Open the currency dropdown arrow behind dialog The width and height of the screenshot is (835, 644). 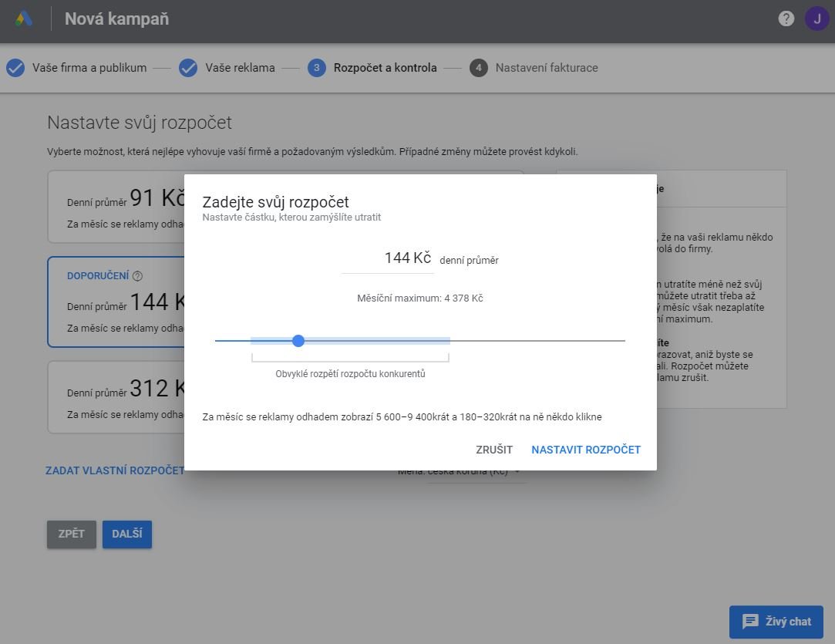[x=517, y=472]
